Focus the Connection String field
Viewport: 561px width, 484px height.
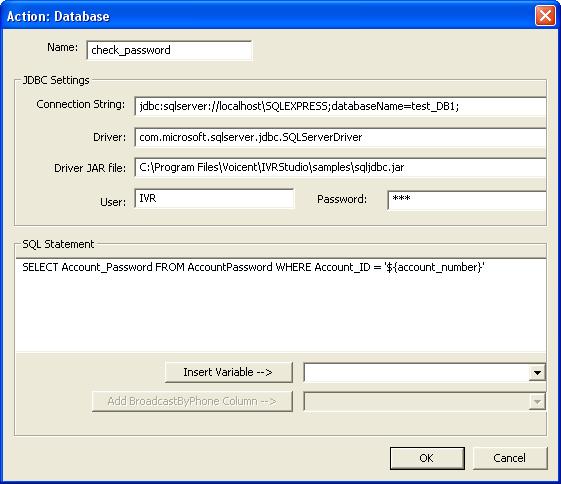[x=340, y=106]
